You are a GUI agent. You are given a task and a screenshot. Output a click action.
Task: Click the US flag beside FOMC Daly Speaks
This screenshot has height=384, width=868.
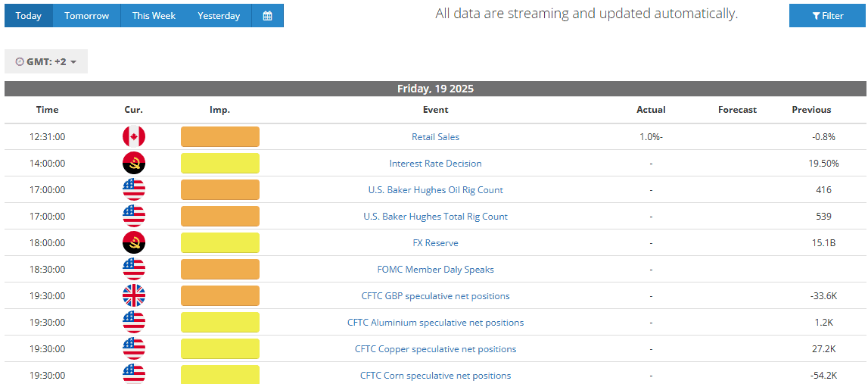(x=134, y=270)
